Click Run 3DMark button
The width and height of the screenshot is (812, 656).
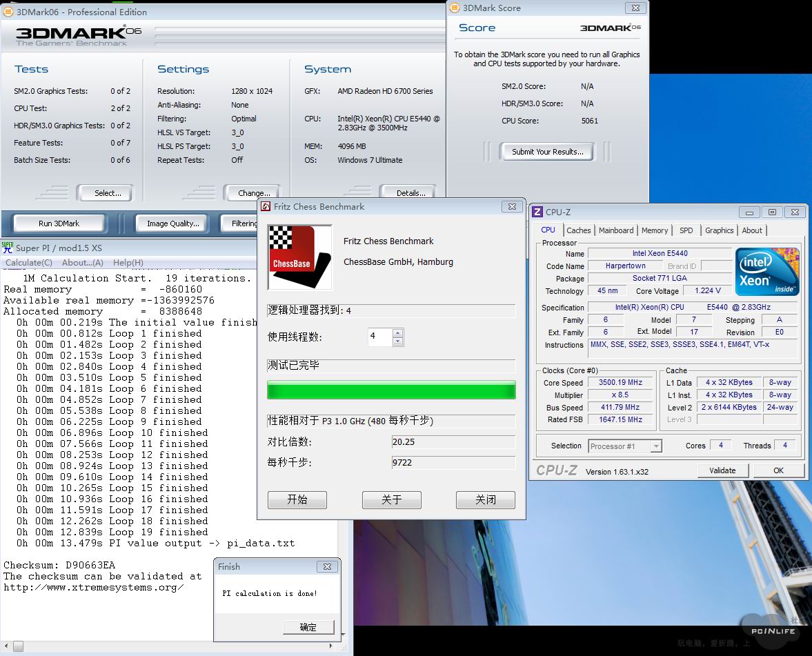59,223
